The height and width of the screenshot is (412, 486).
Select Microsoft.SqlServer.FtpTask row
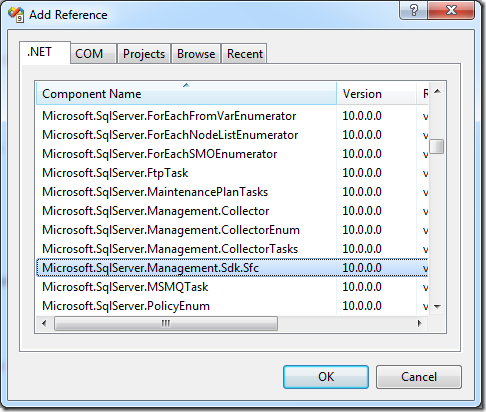pos(232,173)
